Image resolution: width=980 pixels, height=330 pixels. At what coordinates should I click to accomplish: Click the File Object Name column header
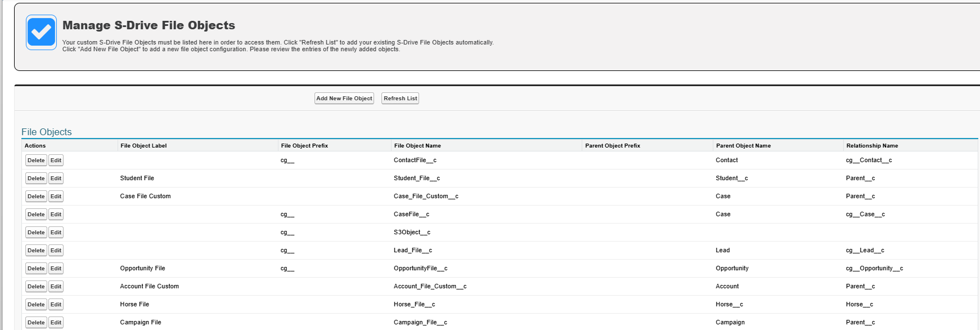pos(417,146)
